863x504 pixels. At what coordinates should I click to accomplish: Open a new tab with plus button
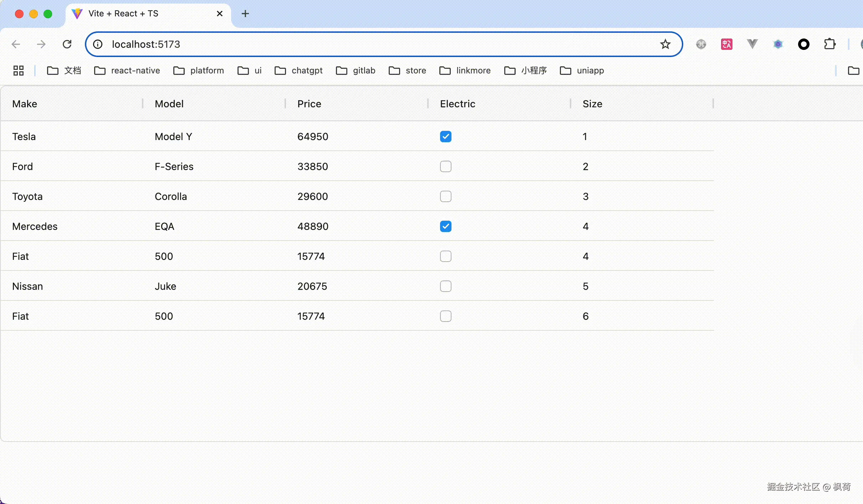point(245,14)
